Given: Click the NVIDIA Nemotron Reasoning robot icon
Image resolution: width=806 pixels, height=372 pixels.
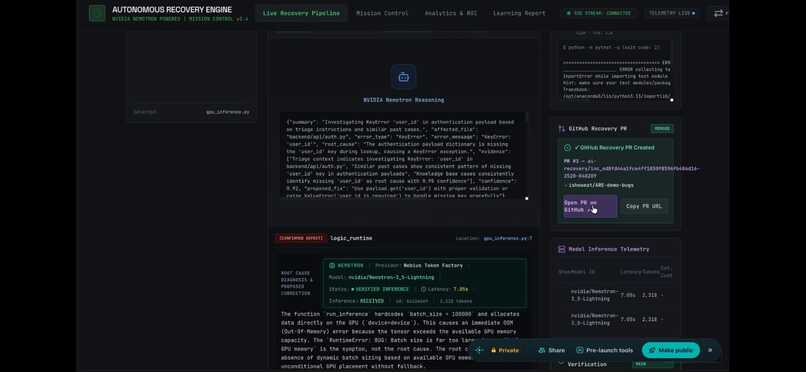Looking at the screenshot, I should pyautogui.click(x=404, y=77).
